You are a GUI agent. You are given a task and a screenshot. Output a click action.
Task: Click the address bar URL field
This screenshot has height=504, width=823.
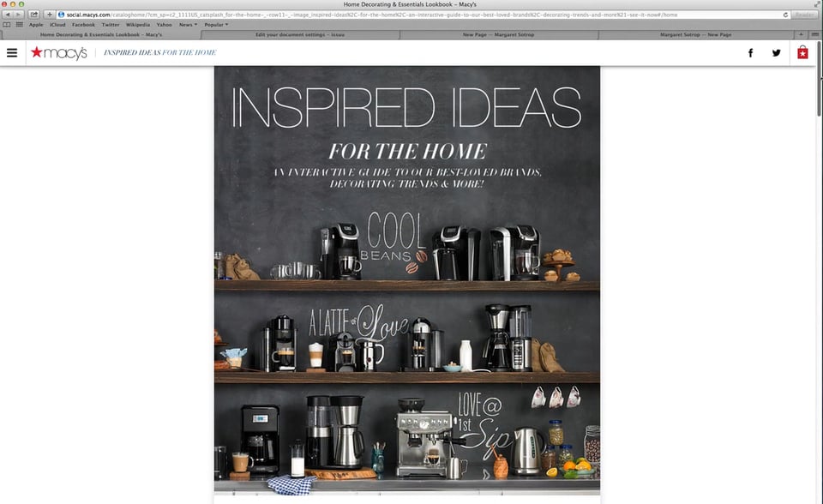coord(424,15)
